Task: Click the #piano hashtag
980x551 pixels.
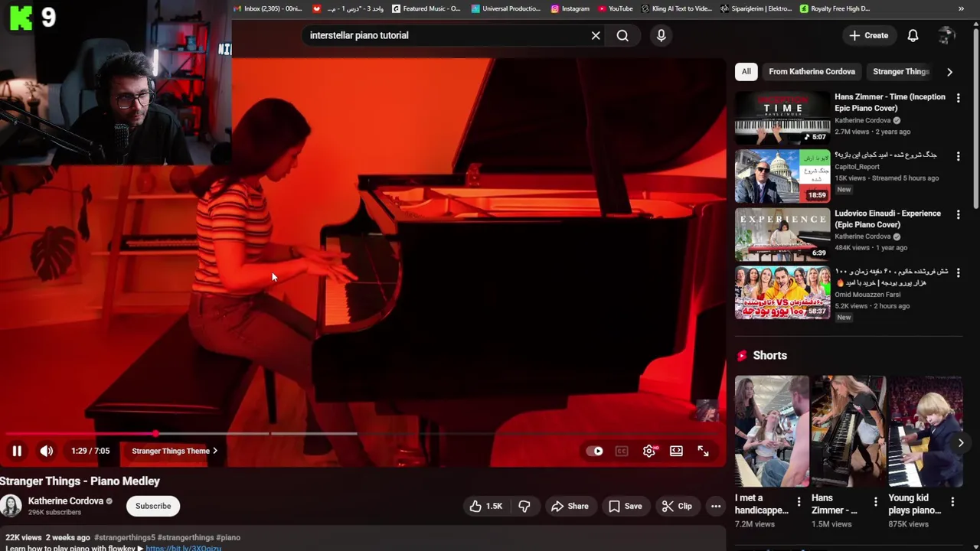Action: tap(228, 537)
